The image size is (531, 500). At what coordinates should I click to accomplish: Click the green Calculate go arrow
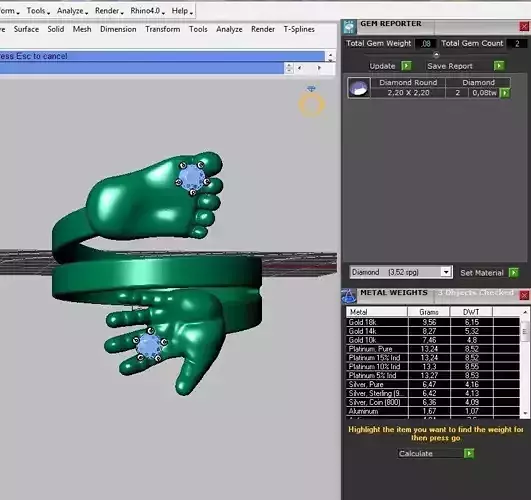pyautogui.click(x=469, y=453)
